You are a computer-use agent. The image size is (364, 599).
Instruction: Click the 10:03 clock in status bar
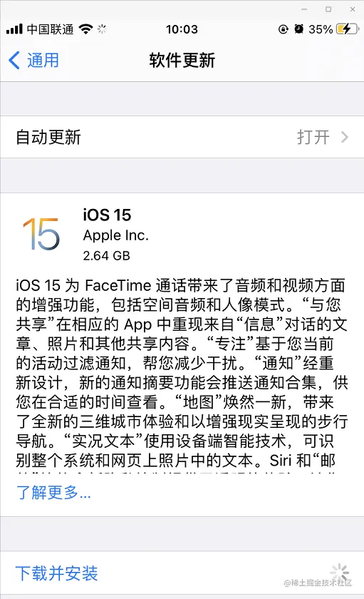tap(182, 29)
